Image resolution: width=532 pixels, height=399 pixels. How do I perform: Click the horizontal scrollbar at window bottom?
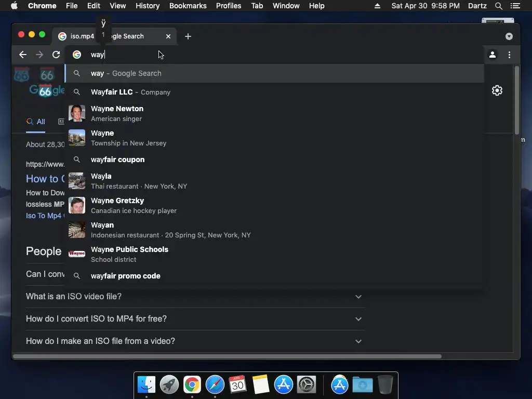pyautogui.click(x=228, y=356)
